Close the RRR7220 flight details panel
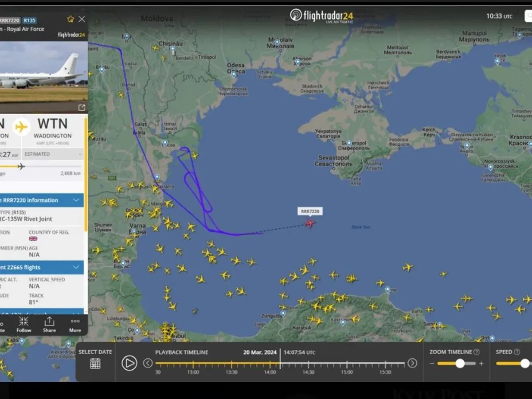Viewport: 532px width, 399px height. (x=82, y=19)
